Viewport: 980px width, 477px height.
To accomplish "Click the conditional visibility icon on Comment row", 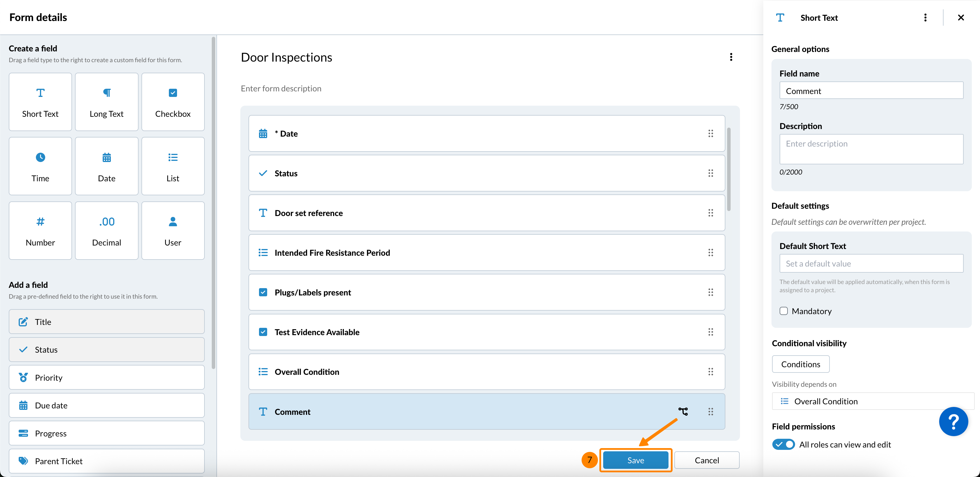I will pos(683,412).
